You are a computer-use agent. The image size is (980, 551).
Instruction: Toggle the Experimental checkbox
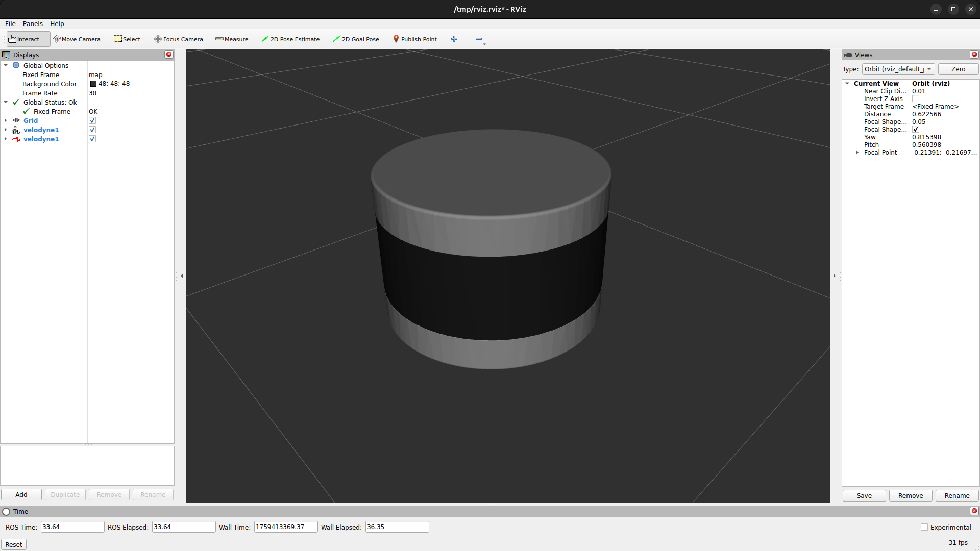[x=924, y=528]
